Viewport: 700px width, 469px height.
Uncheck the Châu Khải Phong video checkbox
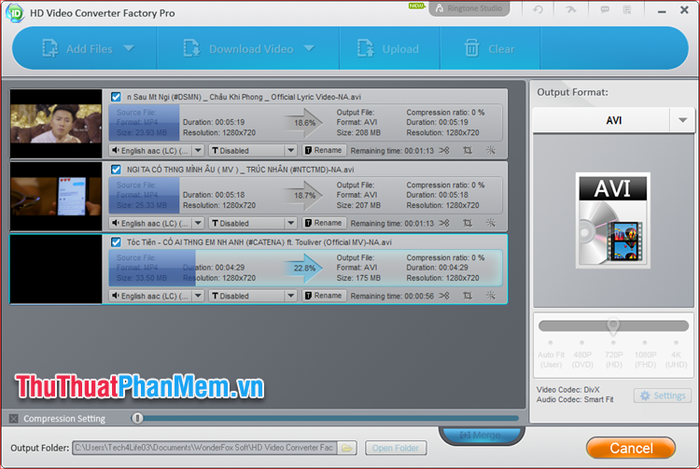coord(116,97)
